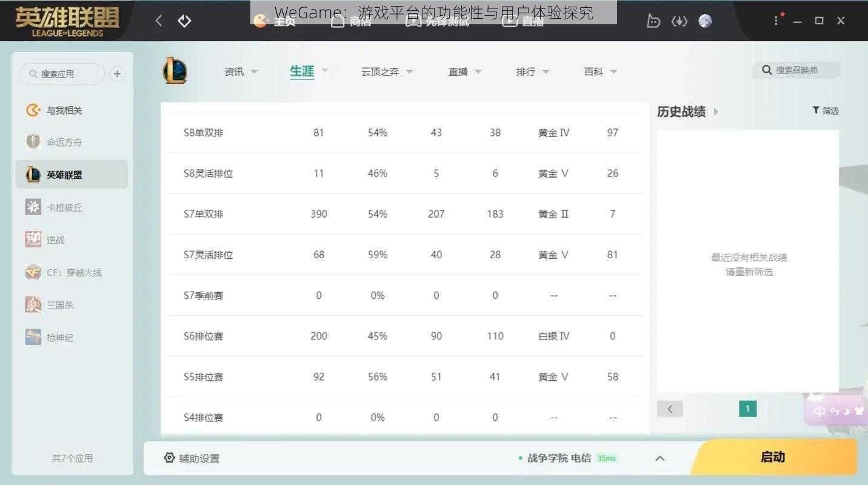This screenshot has width=868, height=485.
Task: Click the 搜索召唤师 search box
Action: pyautogui.click(x=796, y=70)
